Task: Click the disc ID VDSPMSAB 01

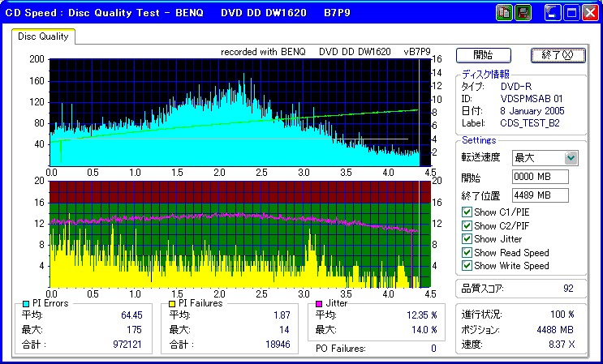Action: coord(531,99)
